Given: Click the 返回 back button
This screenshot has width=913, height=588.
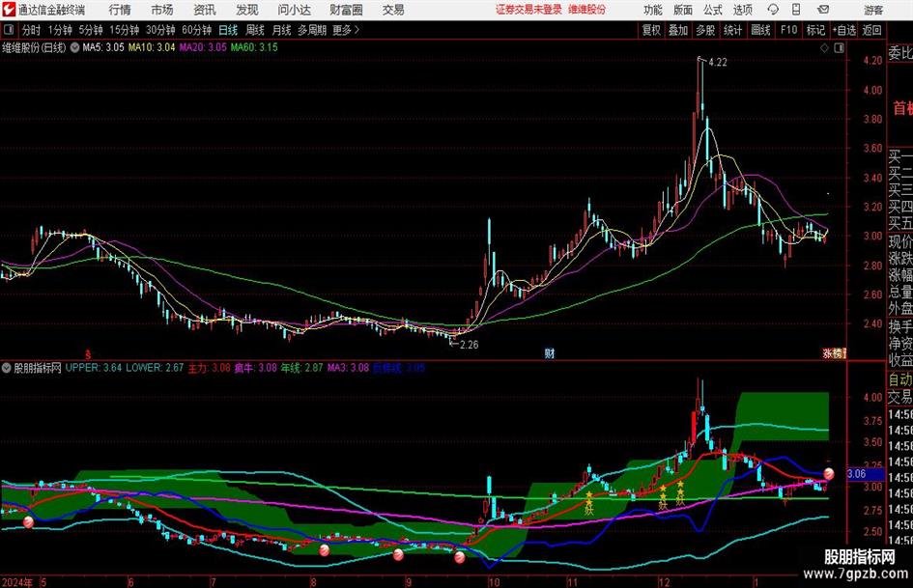Looking at the screenshot, I should click(x=871, y=30).
